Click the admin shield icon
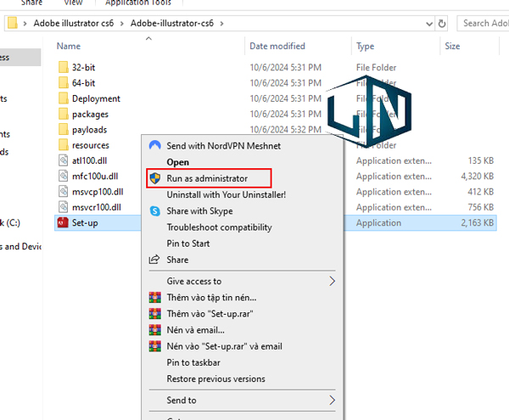This screenshot has height=420, width=509. (x=155, y=178)
